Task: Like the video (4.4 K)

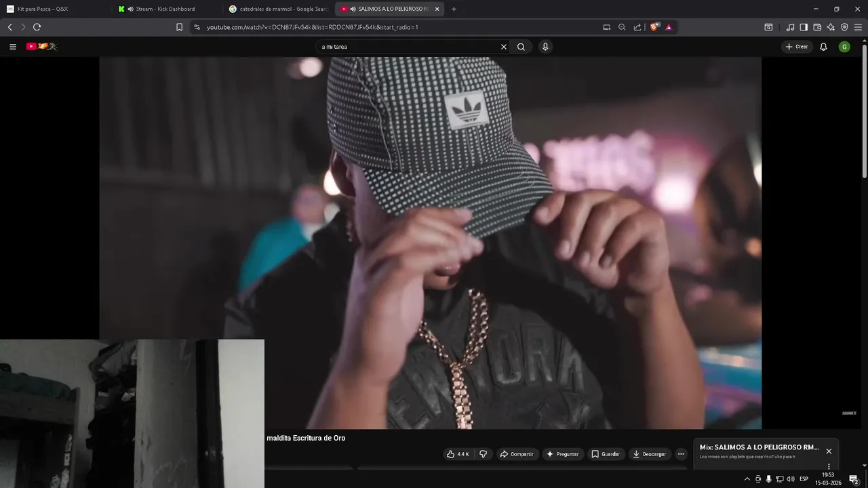Action: [458, 454]
